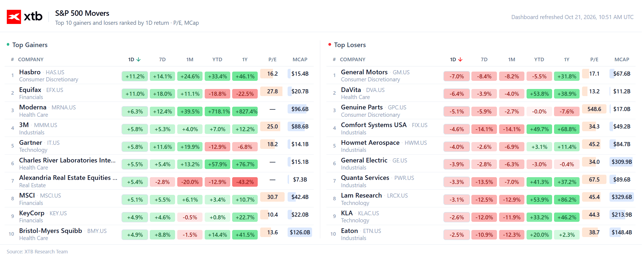Select the Hasbro company name
644x255 pixels.
30,72
